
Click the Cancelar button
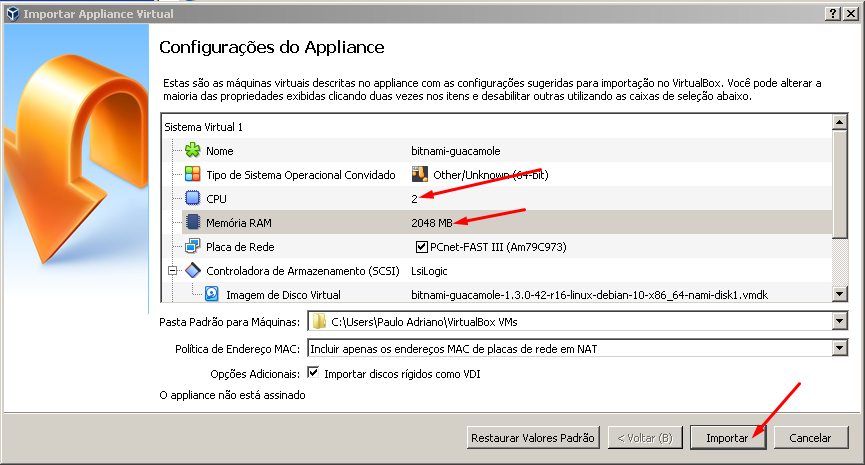pyautogui.click(x=810, y=437)
